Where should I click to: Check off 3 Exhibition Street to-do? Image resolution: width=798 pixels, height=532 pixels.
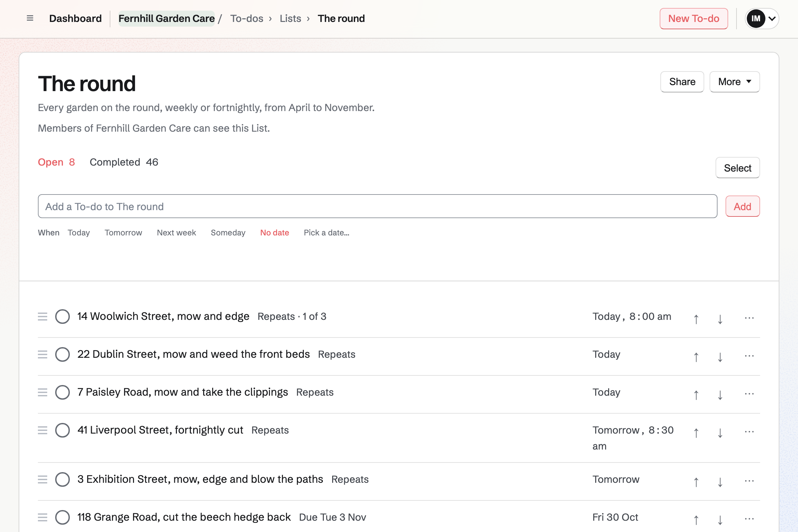click(x=63, y=480)
